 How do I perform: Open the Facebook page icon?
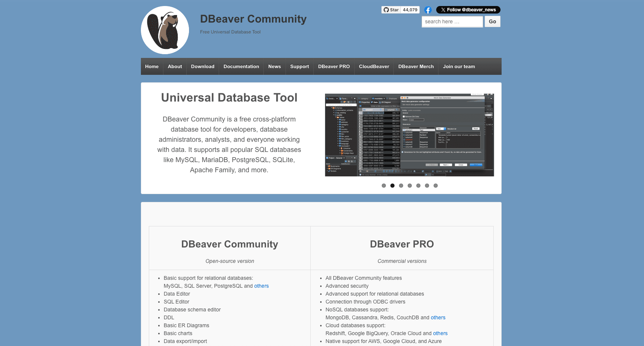(x=428, y=10)
